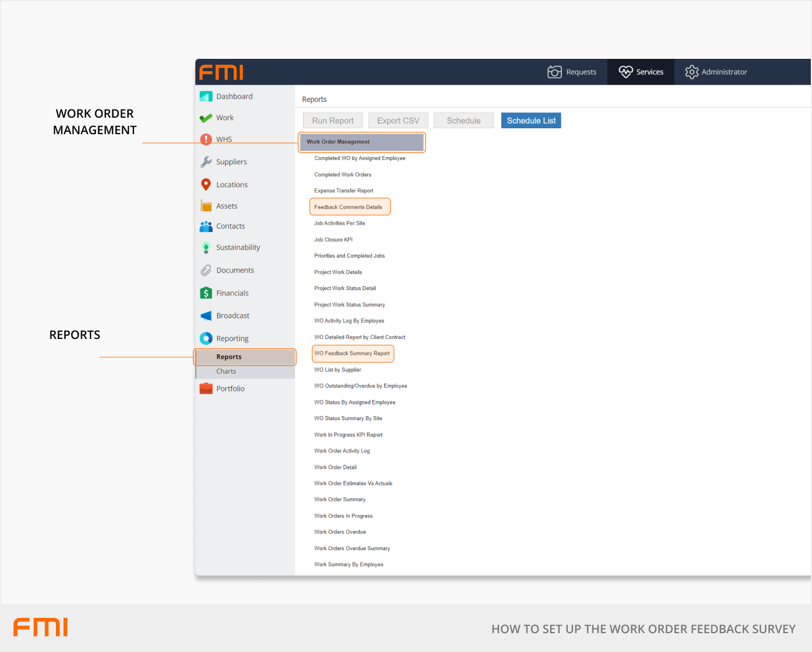
Task: Open the Requests top navigation tab
Action: (572, 72)
